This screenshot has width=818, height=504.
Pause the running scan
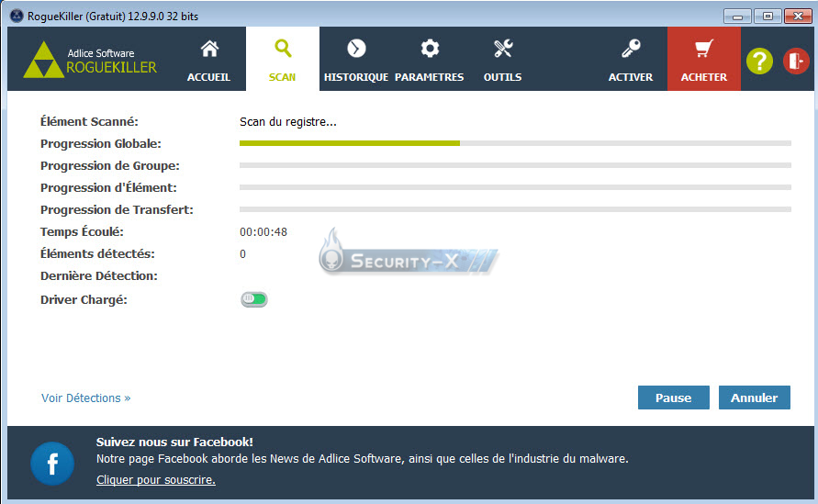coord(674,398)
